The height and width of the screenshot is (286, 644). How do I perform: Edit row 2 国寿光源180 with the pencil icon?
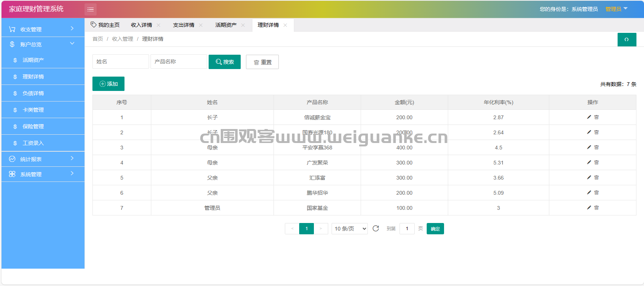(589, 132)
